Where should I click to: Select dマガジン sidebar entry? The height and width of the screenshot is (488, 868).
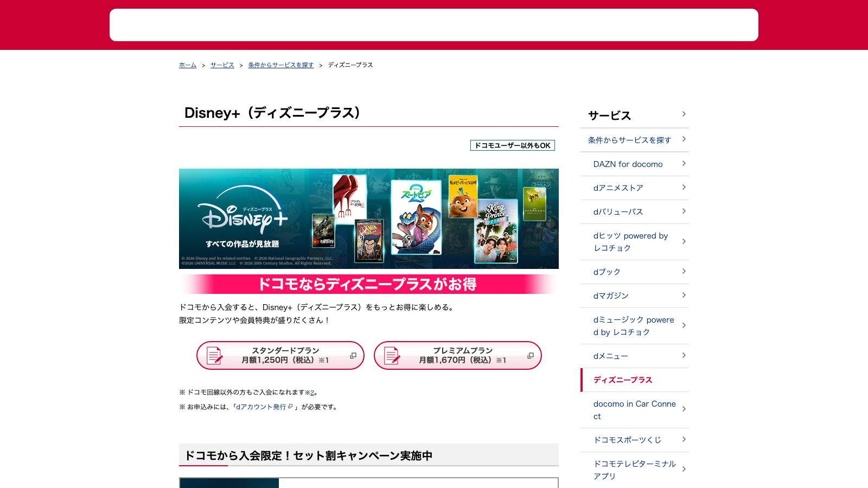635,296
